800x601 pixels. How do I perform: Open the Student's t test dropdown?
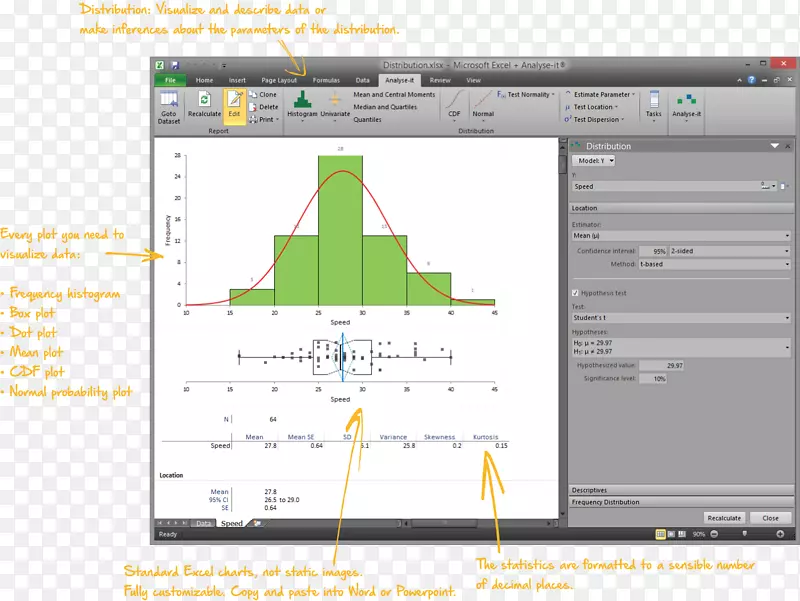click(680, 318)
